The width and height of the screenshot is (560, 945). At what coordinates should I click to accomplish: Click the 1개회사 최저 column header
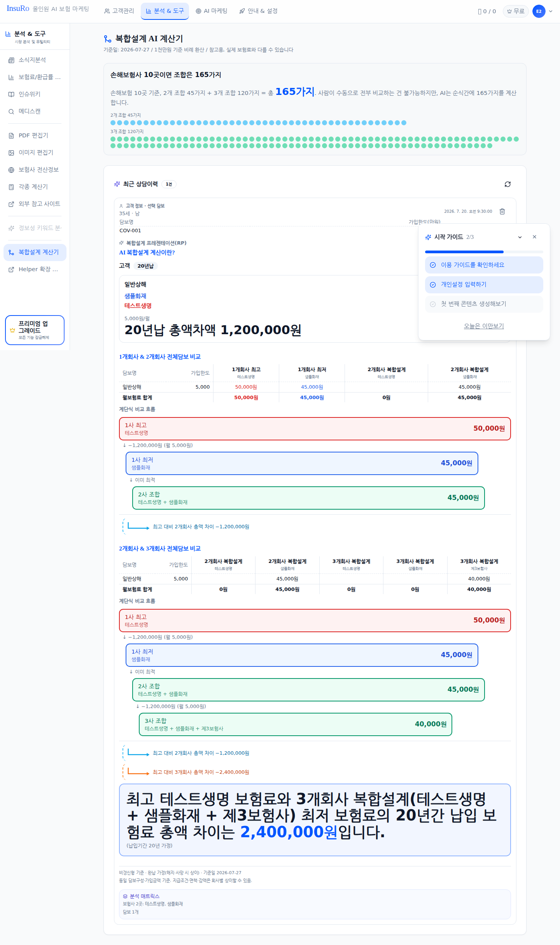[312, 373]
